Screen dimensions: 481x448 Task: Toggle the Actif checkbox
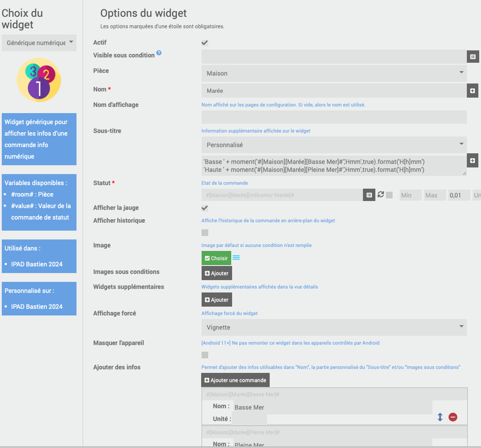[205, 43]
